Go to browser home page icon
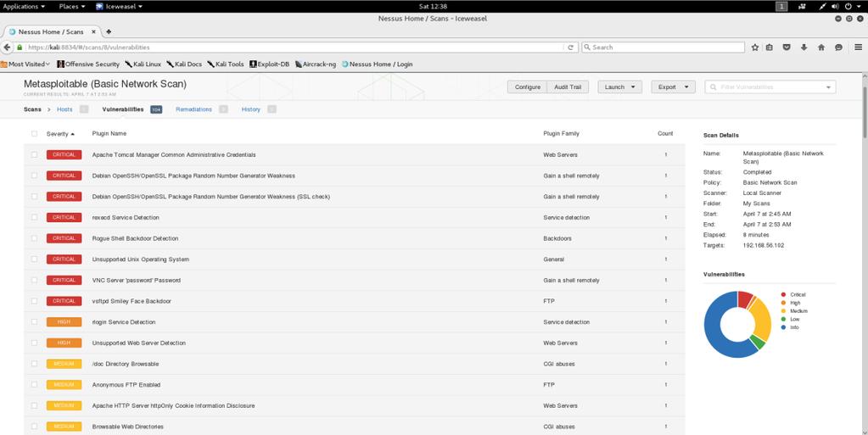 tap(821, 47)
